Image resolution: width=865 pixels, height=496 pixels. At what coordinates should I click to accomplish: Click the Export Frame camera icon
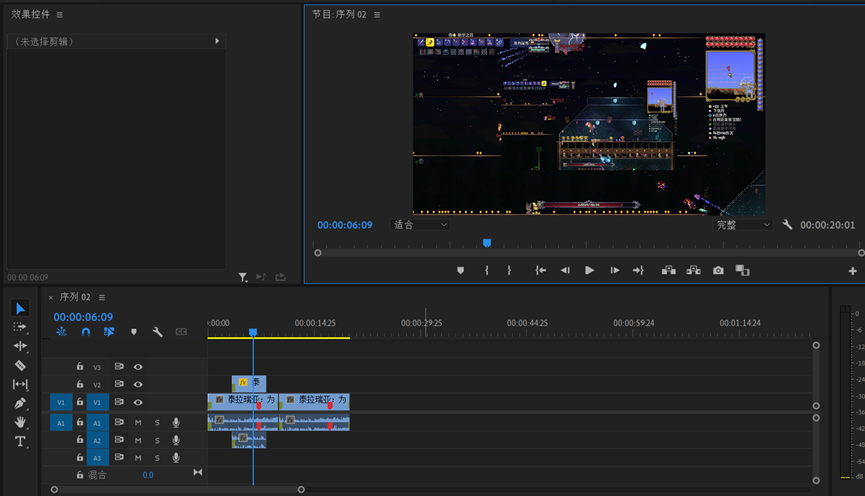click(x=718, y=270)
